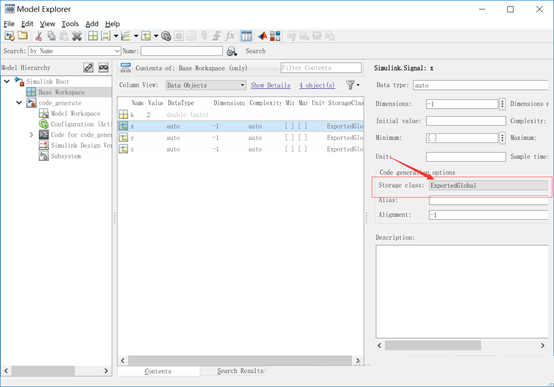Click the Delete X toolbar icon

click(x=77, y=36)
